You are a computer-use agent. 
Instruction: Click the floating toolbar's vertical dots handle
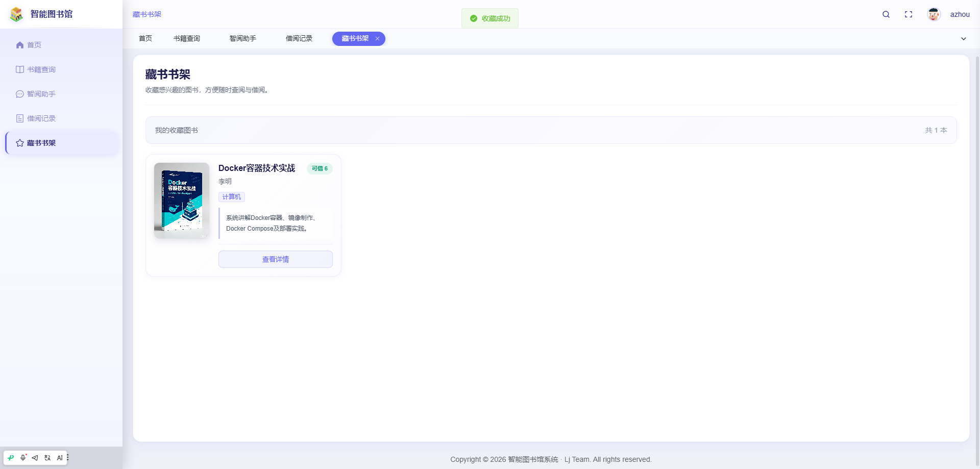coord(67,458)
